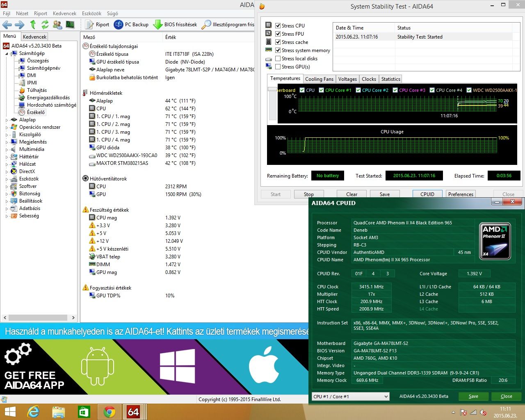
Task: Click the AIDA64 taskbar icon
Action: [133, 412]
